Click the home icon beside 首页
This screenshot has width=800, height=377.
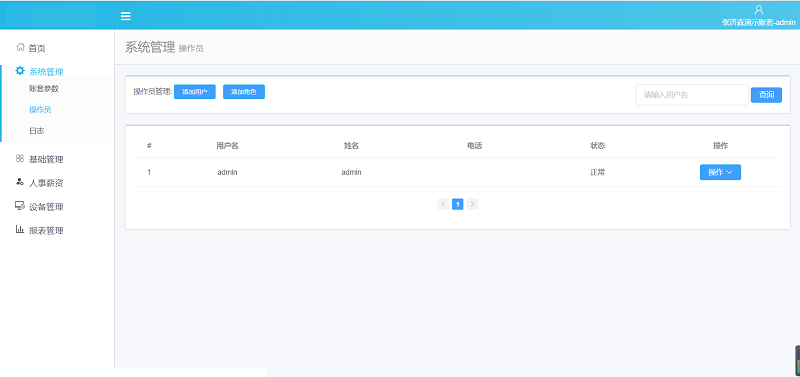coord(20,47)
